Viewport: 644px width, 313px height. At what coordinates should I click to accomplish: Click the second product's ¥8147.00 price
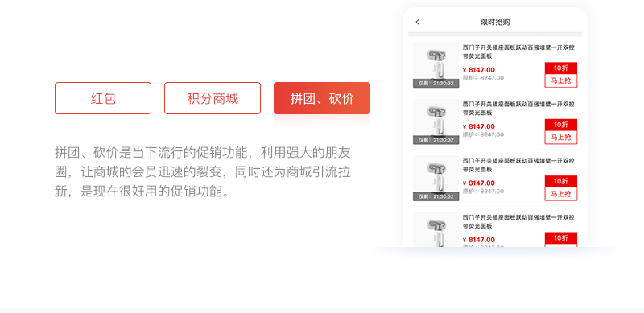click(x=478, y=126)
